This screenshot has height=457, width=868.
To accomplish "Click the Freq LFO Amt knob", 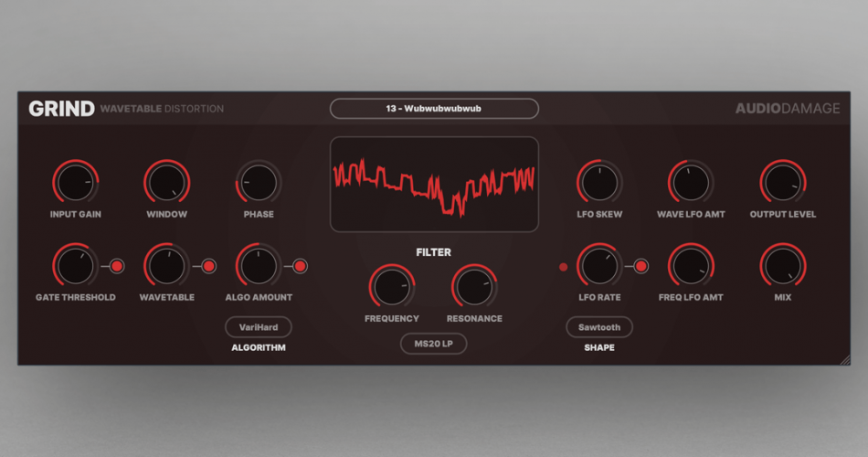I will click(691, 266).
